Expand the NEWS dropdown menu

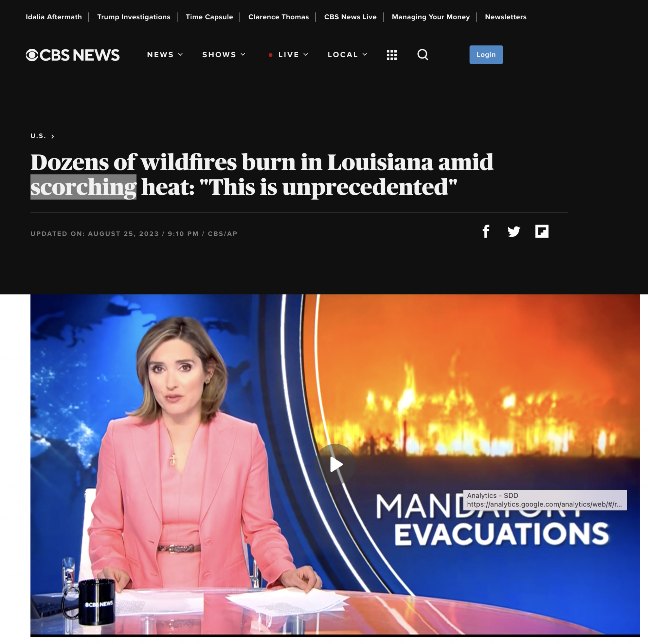pyautogui.click(x=165, y=55)
